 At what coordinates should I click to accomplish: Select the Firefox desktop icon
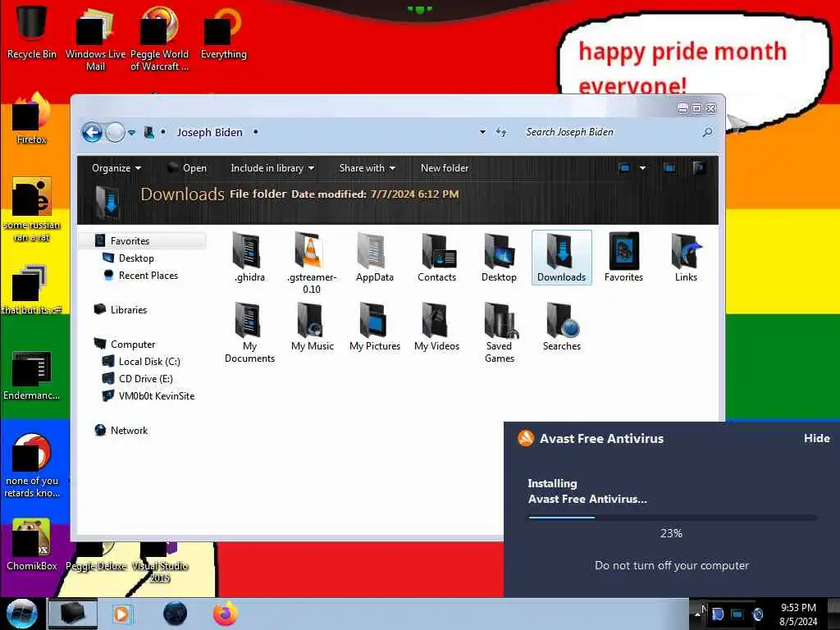pos(32,119)
